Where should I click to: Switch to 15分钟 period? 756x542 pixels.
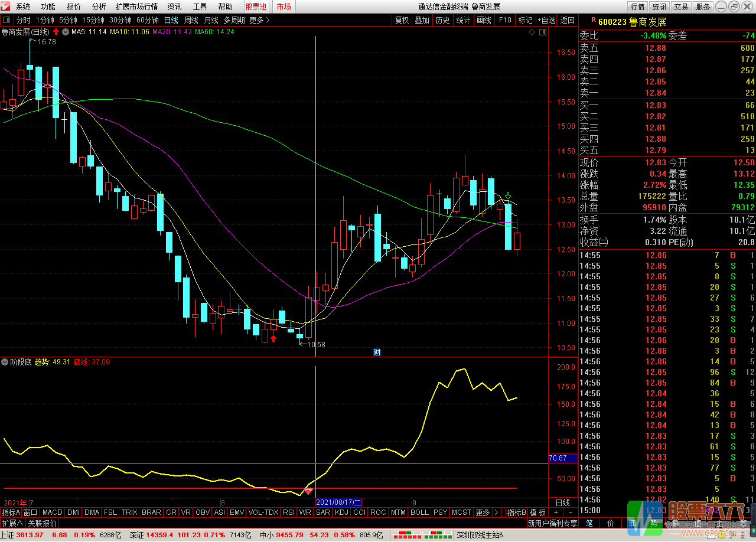point(93,20)
